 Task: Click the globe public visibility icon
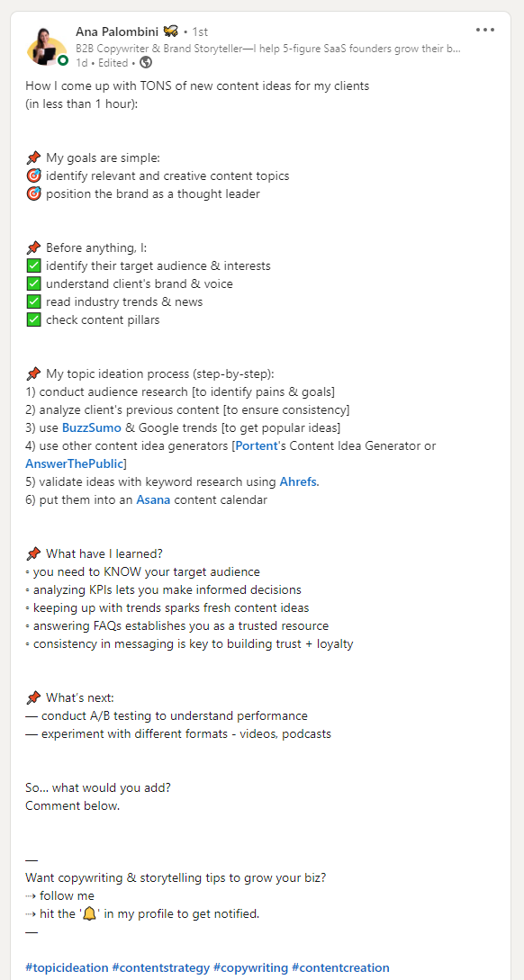[x=146, y=62]
